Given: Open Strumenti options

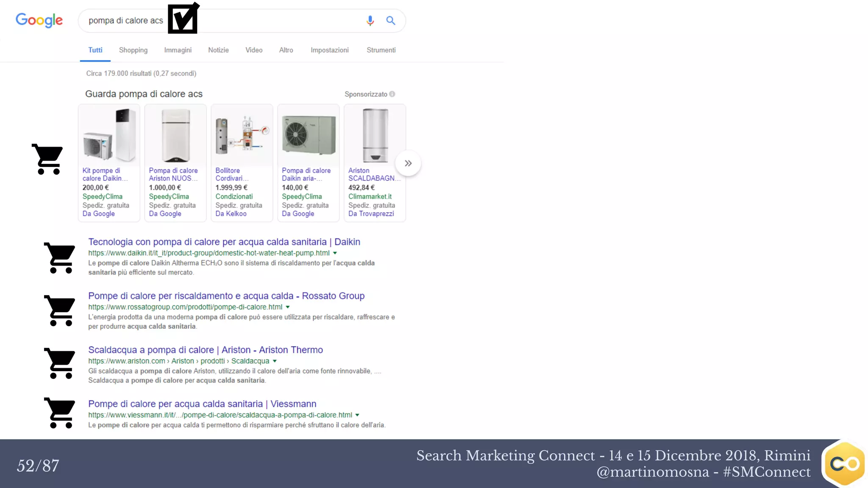Looking at the screenshot, I should pos(381,50).
